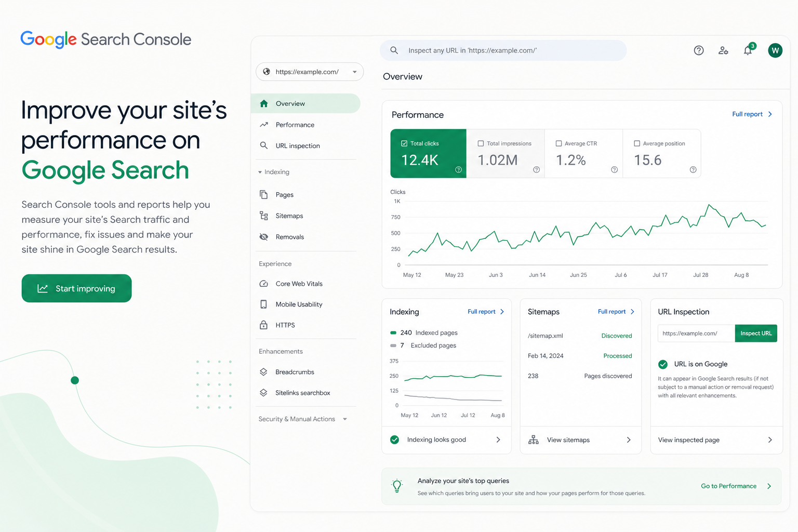Click the globe icon in property selector
Screen dimensions: 798x532
click(x=267, y=72)
